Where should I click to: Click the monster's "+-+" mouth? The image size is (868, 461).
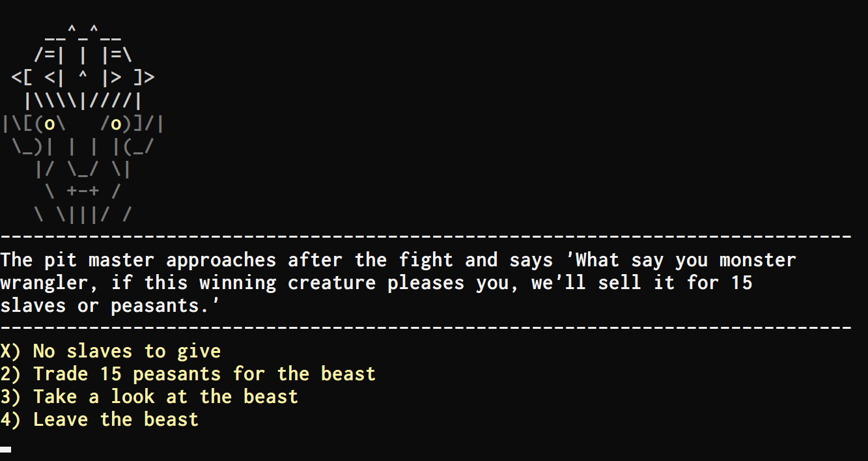(83, 191)
